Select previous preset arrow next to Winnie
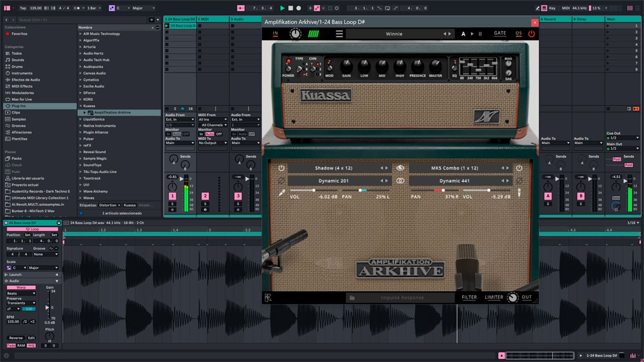 pos(445,34)
